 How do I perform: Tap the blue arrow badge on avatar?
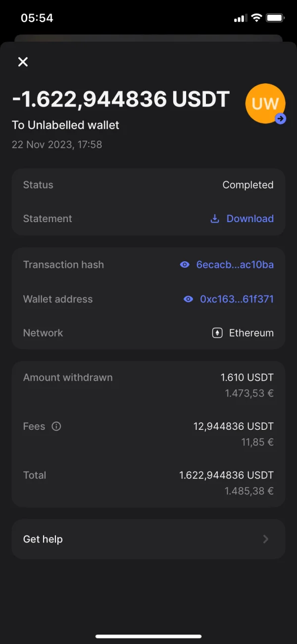click(281, 118)
